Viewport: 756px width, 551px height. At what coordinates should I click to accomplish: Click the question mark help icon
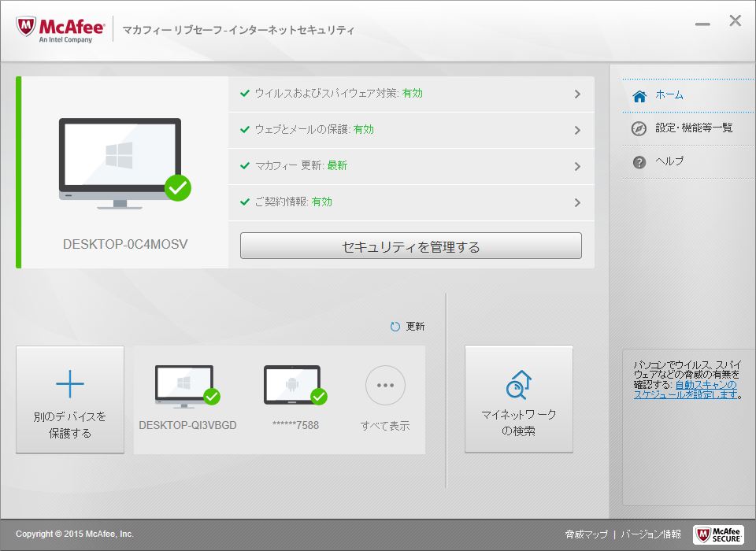[639, 162]
